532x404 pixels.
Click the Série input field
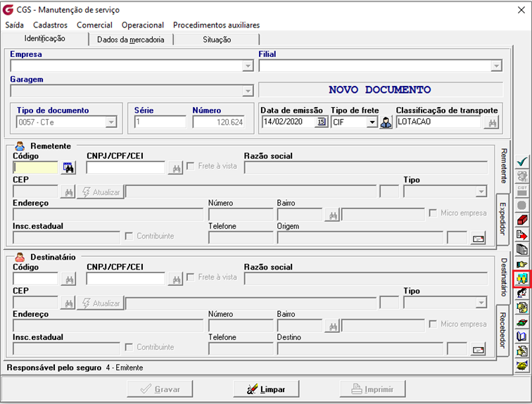point(160,122)
